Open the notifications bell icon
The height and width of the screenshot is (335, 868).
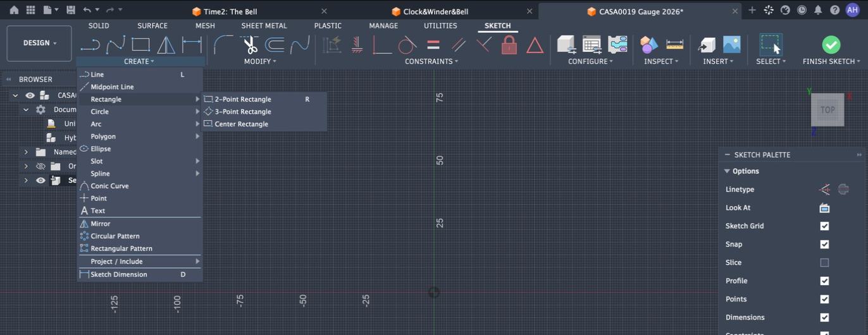818,10
